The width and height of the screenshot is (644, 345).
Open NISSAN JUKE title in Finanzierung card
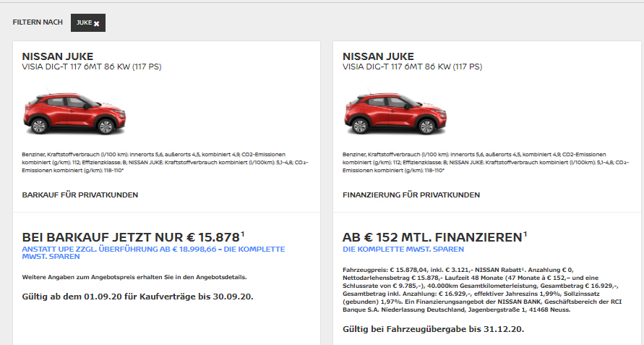378,56
